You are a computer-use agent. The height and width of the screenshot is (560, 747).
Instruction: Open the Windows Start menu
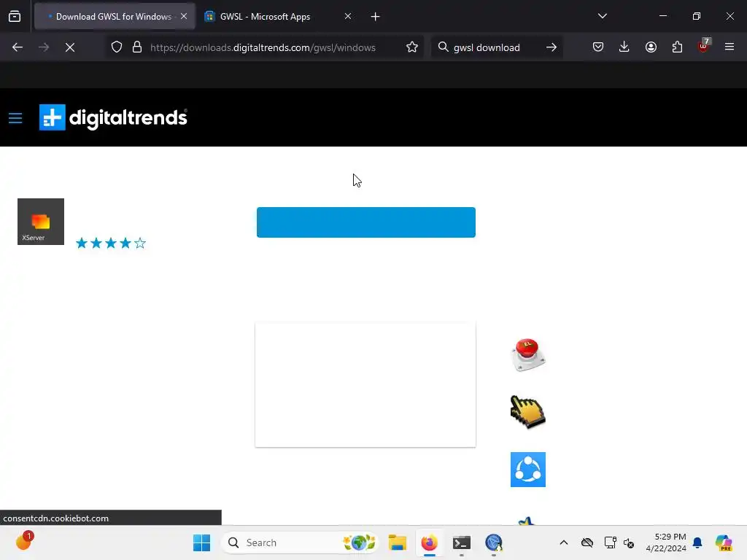[201, 542]
